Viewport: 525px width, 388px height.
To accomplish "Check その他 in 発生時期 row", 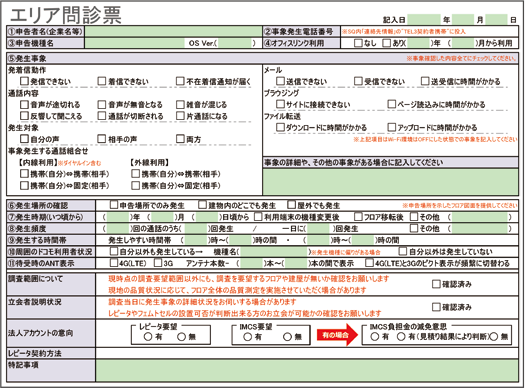I will (414, 217).
